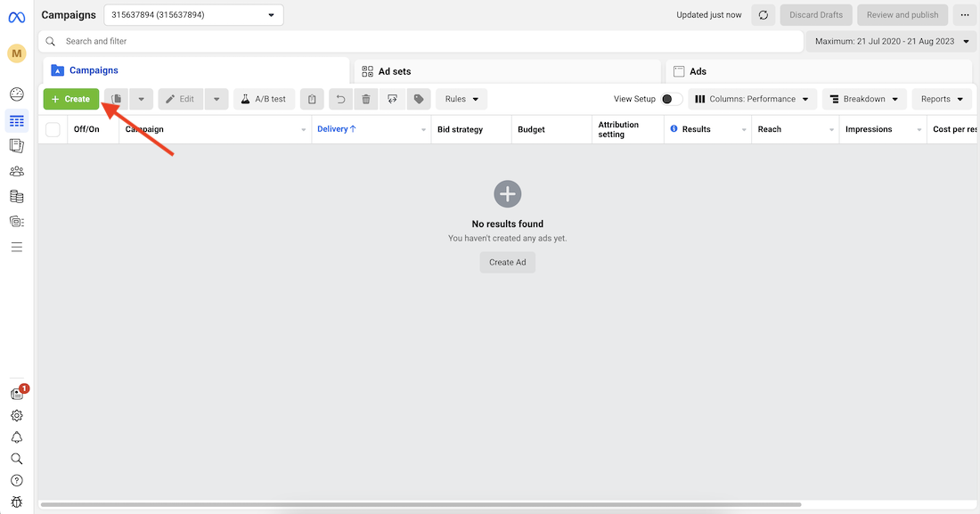The width and height of the screenshot is (980, 514).
Task: Click the green Create button
Action: point(71,99)
